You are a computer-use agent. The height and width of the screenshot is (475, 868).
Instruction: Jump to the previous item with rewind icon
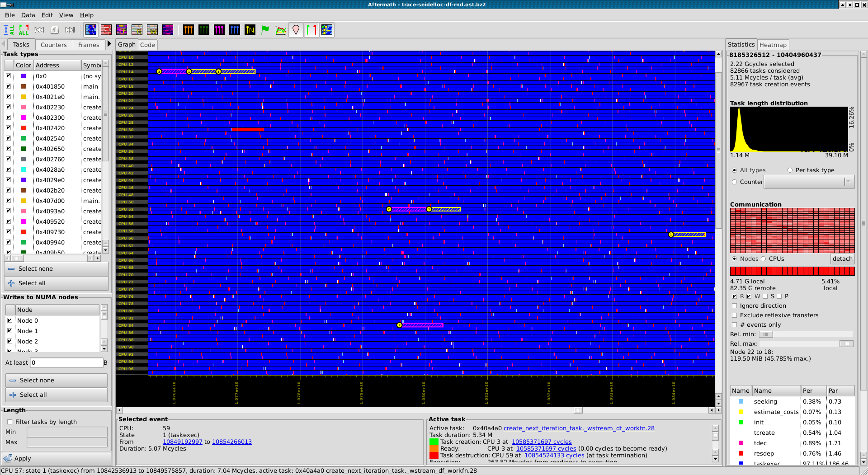pyautogui.click(x=39, y=30)
